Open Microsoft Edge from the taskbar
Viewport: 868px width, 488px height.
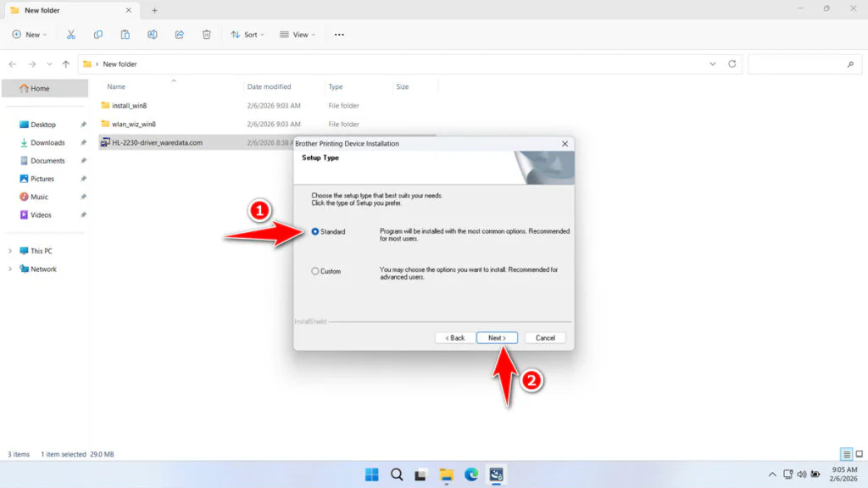click(471, 474)
